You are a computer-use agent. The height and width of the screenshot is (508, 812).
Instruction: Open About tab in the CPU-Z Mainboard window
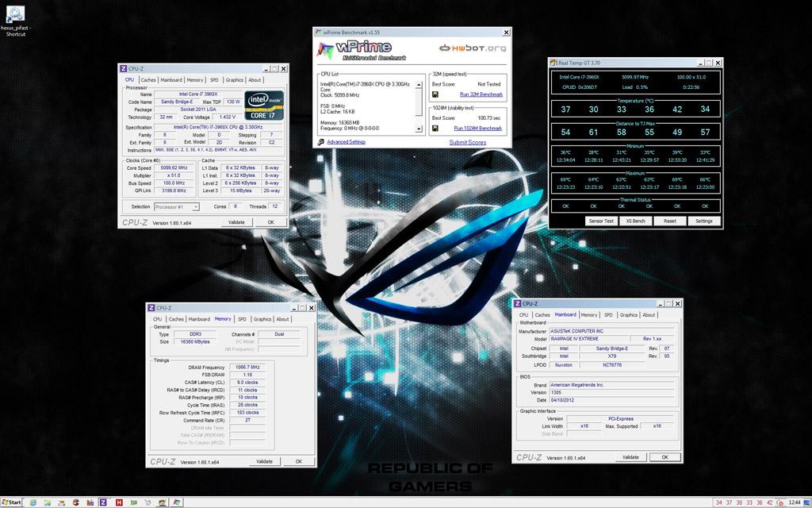pyautogui.click(x=649, y=315)
